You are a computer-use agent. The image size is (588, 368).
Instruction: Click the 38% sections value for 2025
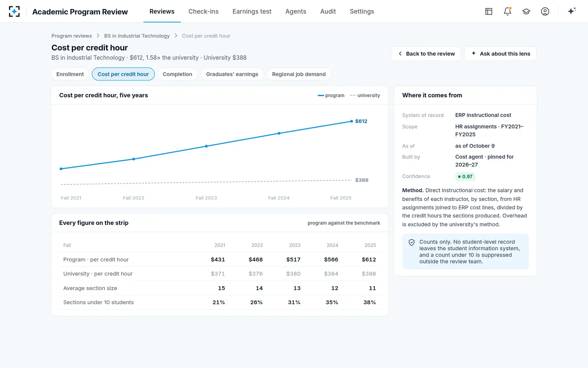(x=370, y=303)
